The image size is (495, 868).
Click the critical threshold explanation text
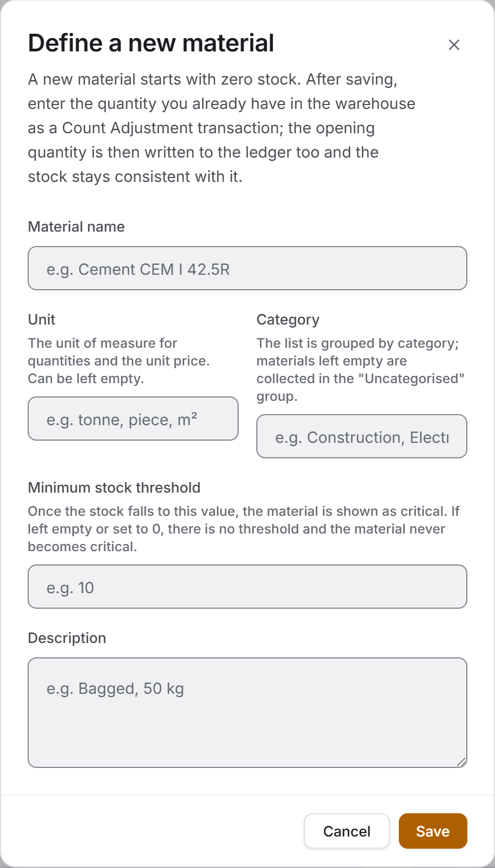244,529
